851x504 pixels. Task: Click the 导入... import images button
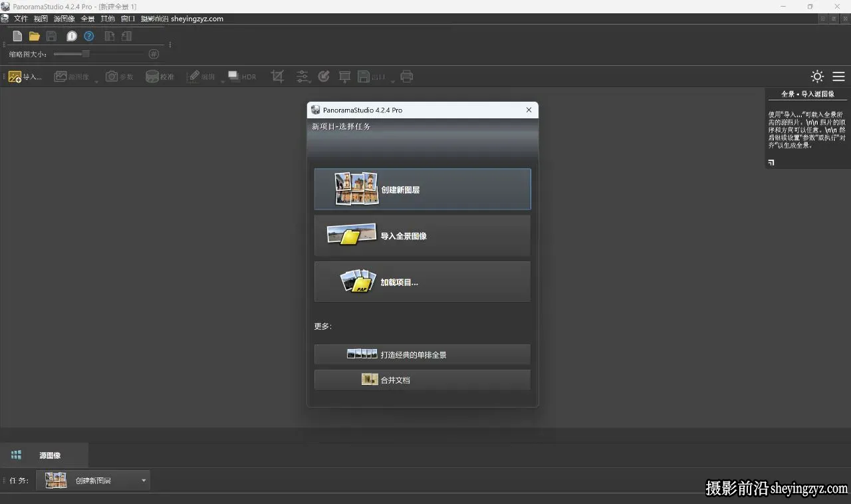(x=25, y=76)
